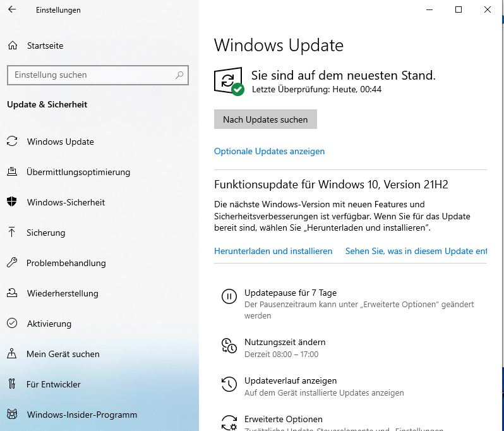Click the Nach Updates suchen button
Image resolution: width=504 pixels, height=431 pixels.
click(x=265, y=119)
